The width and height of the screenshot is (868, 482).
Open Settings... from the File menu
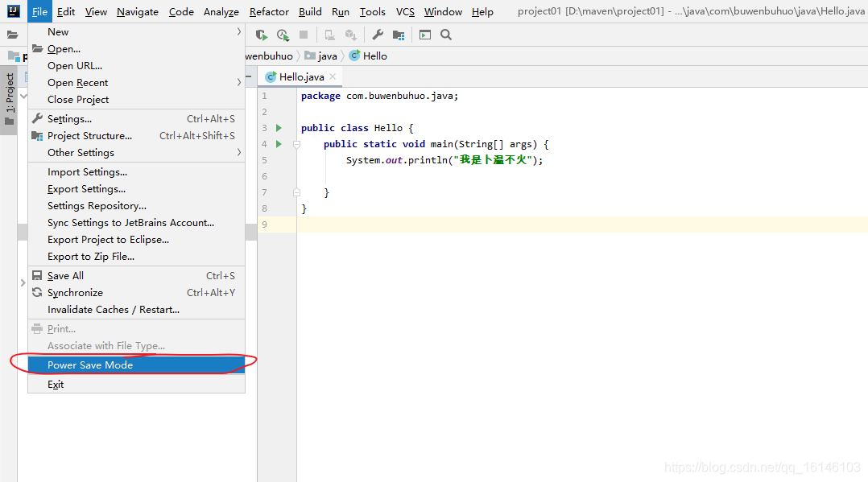[x=136, y=119]
